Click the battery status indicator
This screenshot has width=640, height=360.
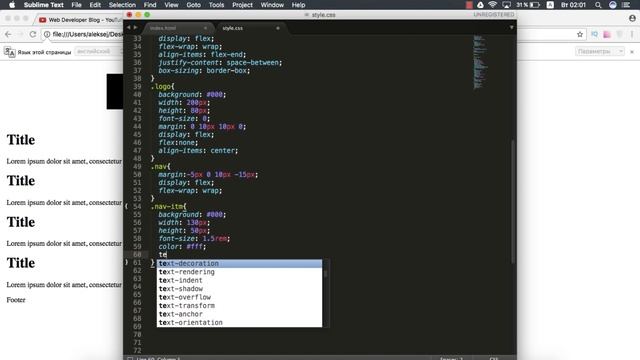[x=528, y=5]
